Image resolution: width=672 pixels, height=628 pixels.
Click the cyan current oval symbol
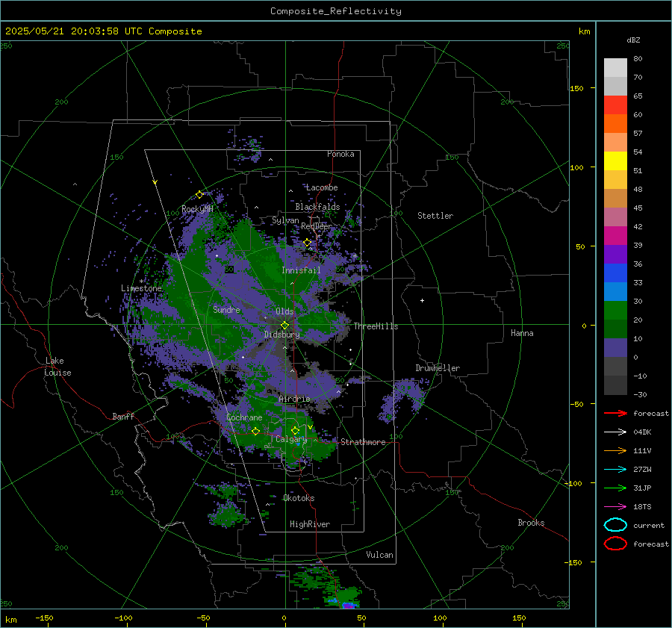pos(615,525)
